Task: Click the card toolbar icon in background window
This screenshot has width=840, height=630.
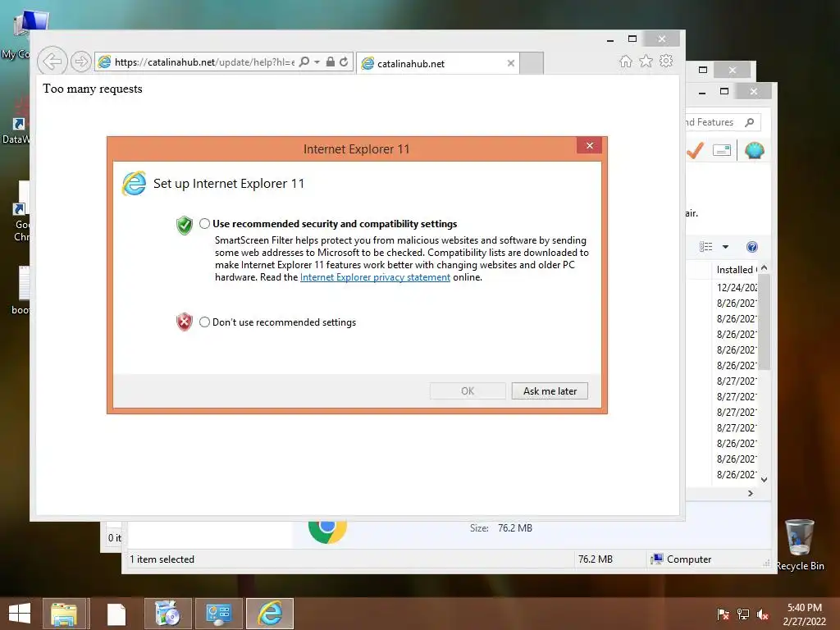Action: (x=722, y=151)
